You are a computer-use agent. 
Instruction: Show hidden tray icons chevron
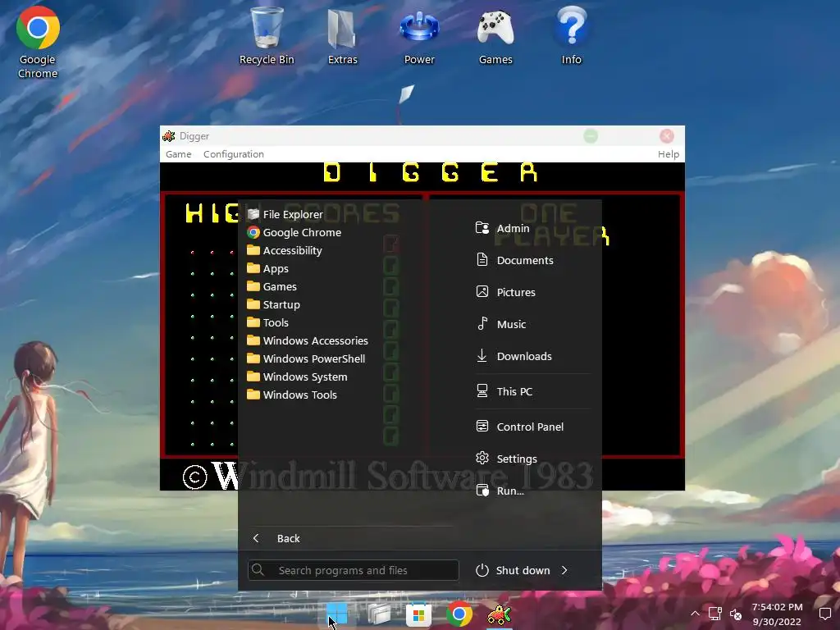(695, 614)
